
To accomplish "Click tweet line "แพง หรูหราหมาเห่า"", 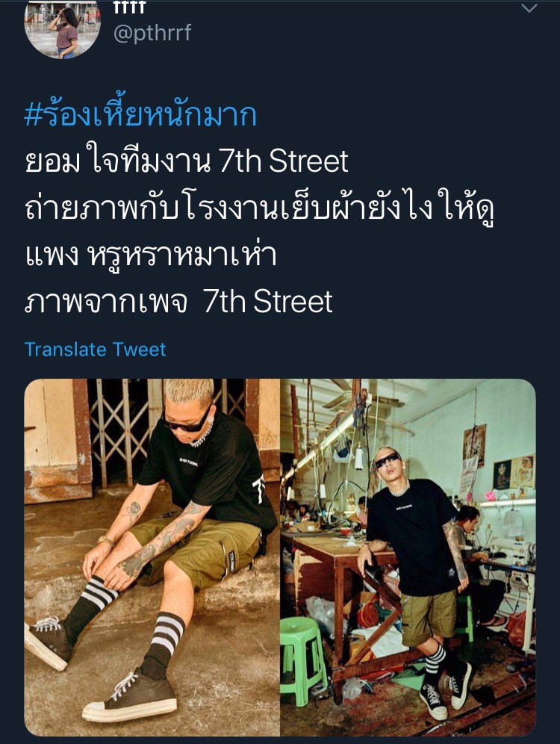I will pos(150,256).
